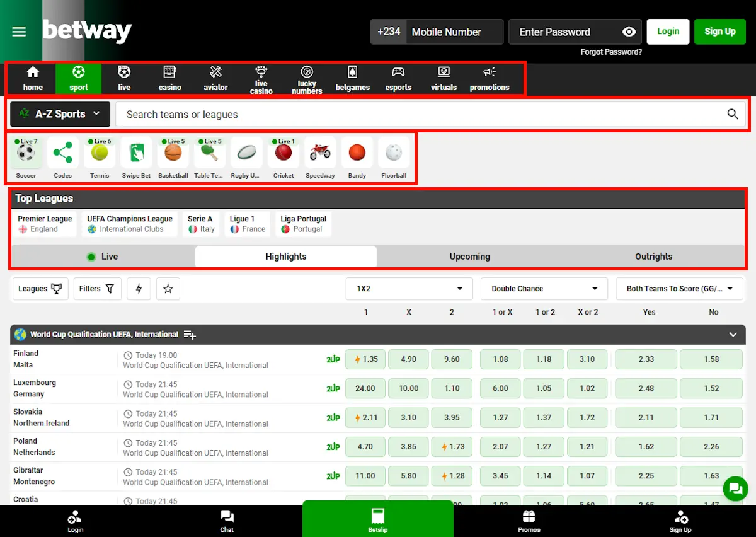Screen dimensions: 756x537
Task: Collapse the World Cup Qualification UEFA section
Action: coord(733,334)
